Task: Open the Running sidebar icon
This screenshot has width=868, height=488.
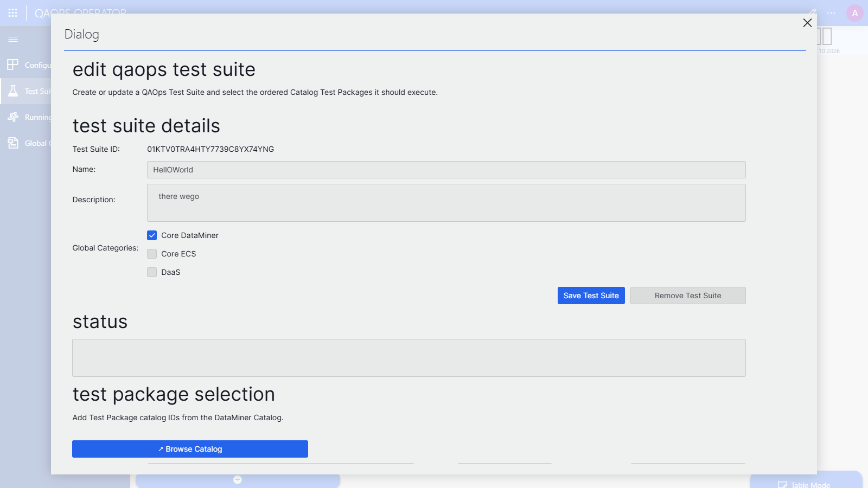Action: tap(13, 117)
